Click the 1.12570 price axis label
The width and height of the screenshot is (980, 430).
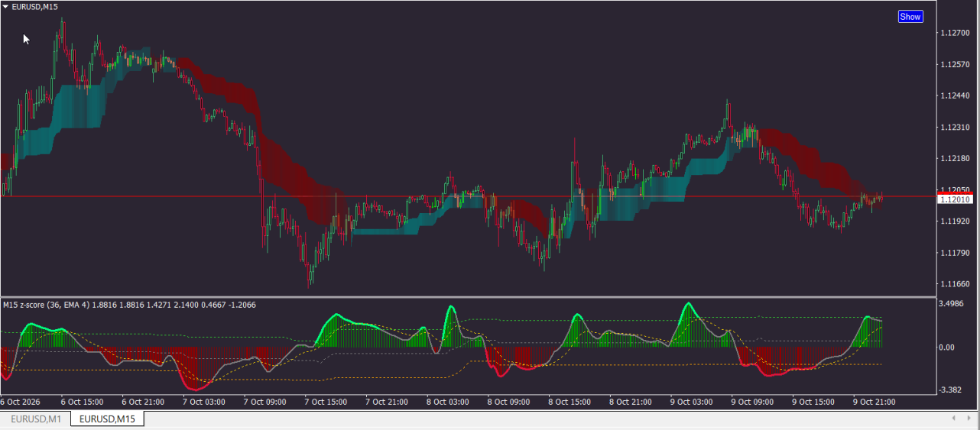(956, 64)
